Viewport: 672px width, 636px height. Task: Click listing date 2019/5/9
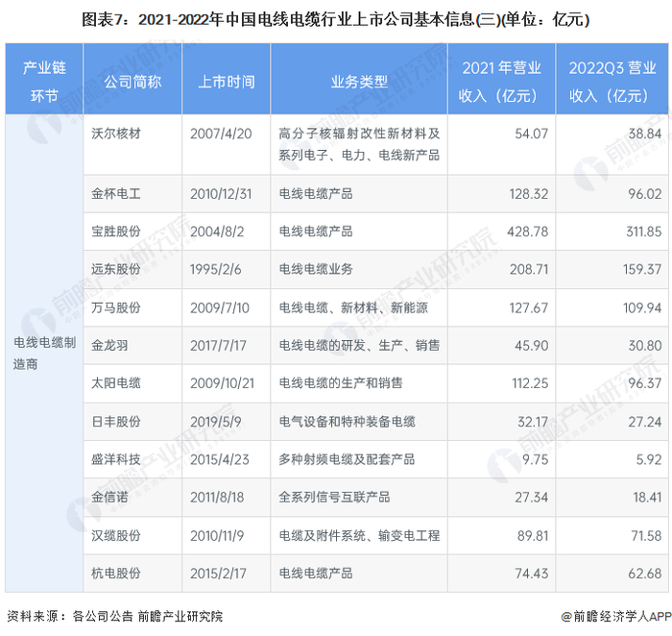coord(216,422)
